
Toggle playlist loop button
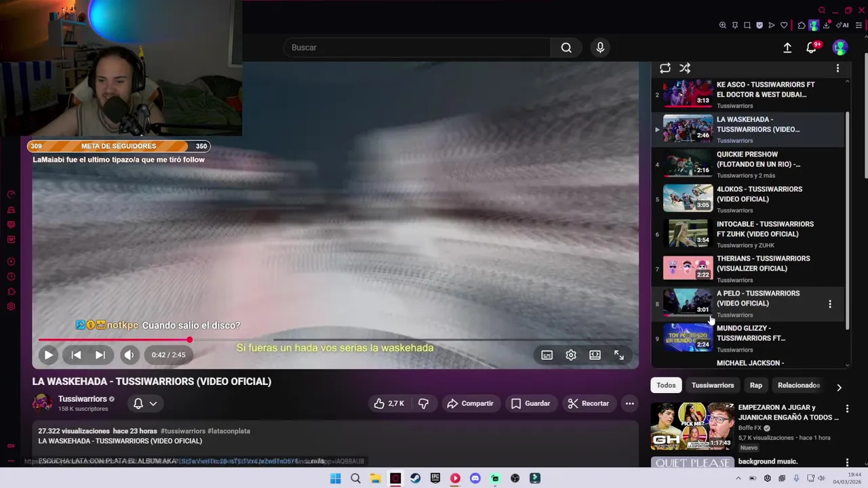tap(665, 68)
